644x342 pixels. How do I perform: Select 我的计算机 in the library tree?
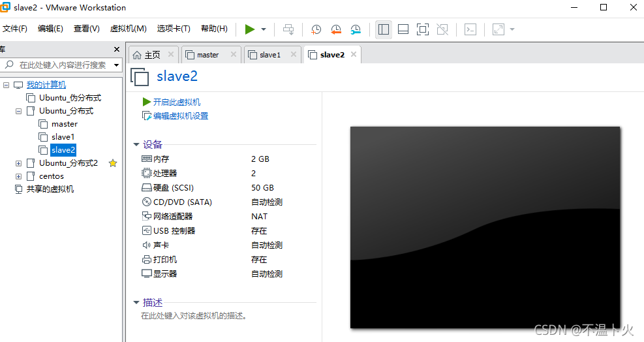tap(46, 85)
